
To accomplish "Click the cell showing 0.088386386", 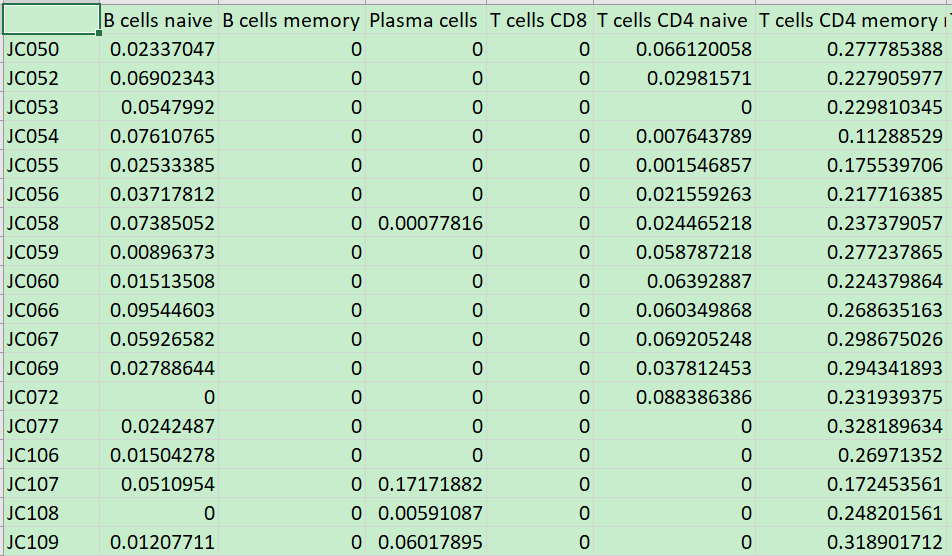I will pyautogui.click(x=674, y=398).
